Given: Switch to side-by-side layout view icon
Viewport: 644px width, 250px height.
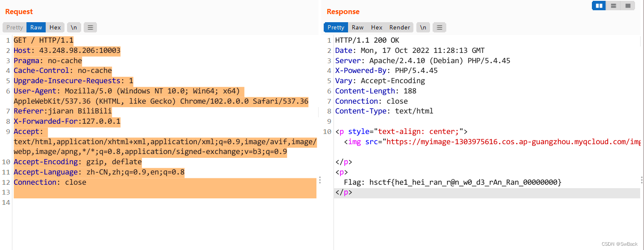Looking at the screenshot, I should tap(599, 6).
